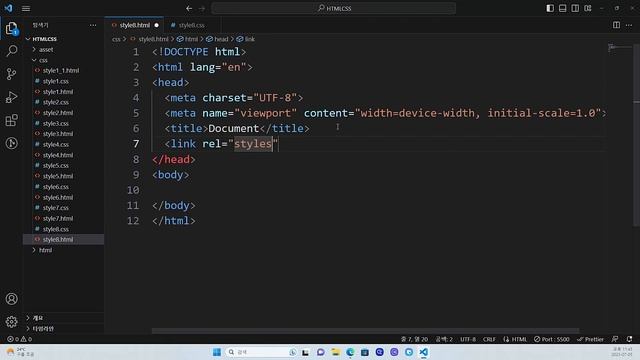
Task: Open style7.html file
Action: (x=63, y=218)
